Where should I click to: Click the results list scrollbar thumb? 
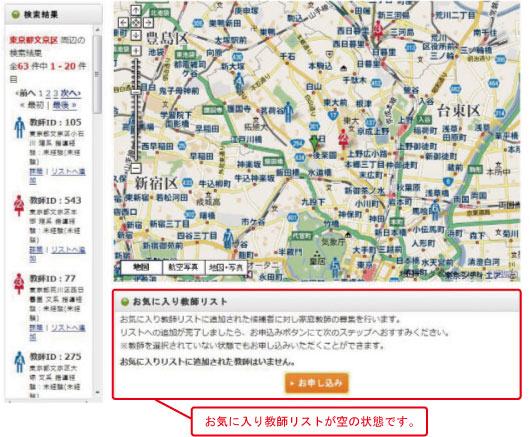(98, 74)
